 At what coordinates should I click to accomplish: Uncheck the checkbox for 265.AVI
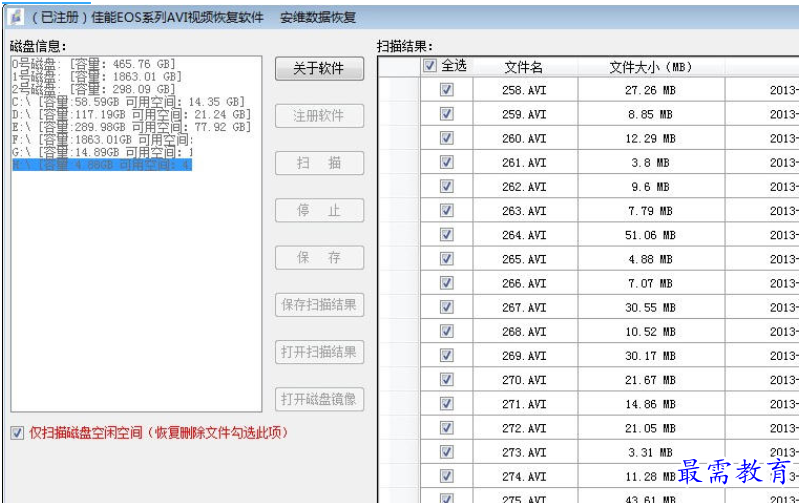coord(446,259)
